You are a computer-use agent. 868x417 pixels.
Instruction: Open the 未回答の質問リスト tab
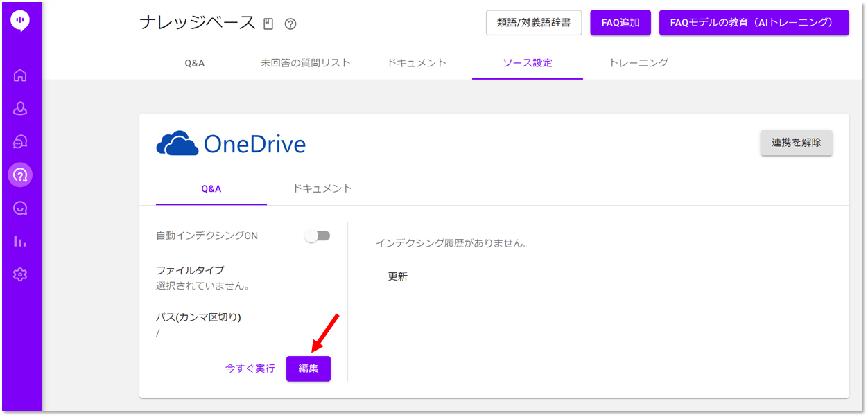pos(306,63)
